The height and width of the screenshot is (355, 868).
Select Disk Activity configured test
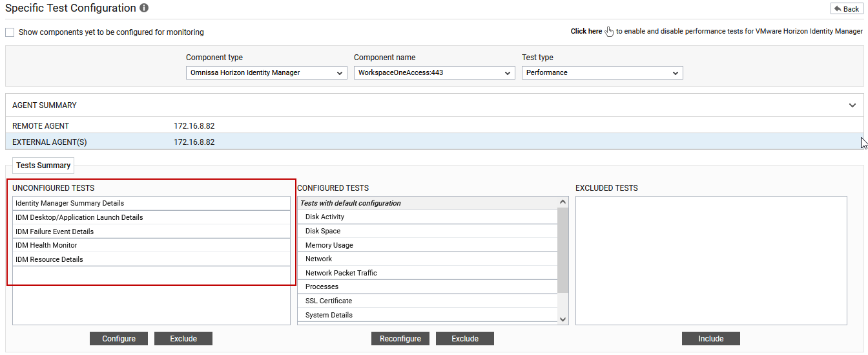tap(428, 217)
